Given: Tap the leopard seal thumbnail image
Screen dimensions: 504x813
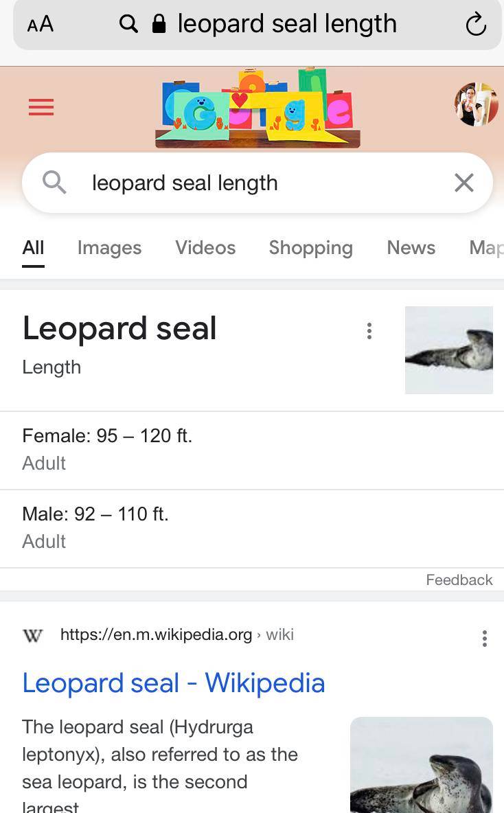Looking at the screenshot, I should click(449, 350).
